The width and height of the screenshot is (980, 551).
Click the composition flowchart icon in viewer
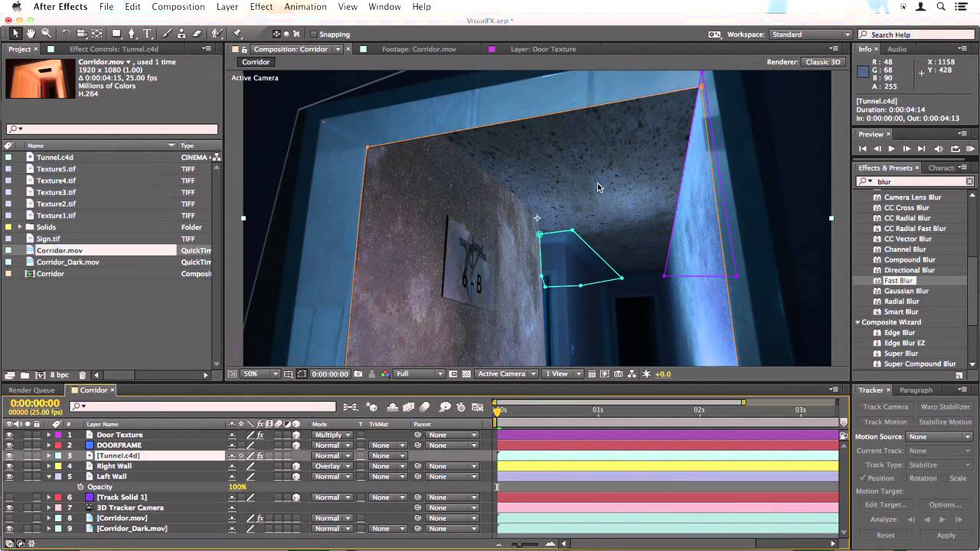click(632, 374)
